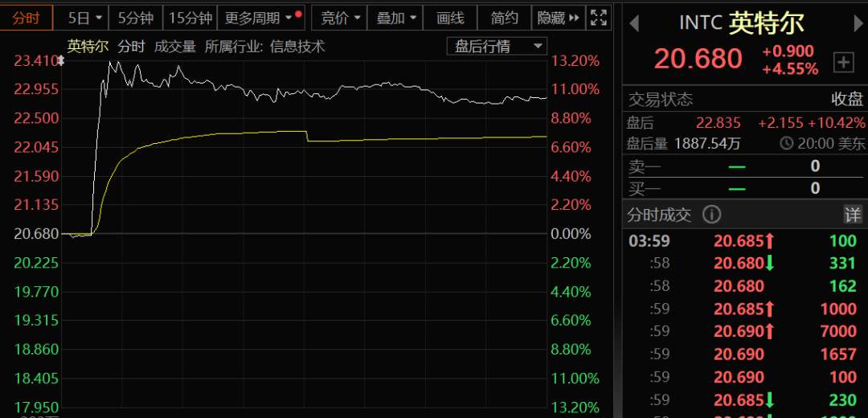Go to next stock with right arrow
The height and width of the screenshot is (418, 868).
[x=857, y=23]
